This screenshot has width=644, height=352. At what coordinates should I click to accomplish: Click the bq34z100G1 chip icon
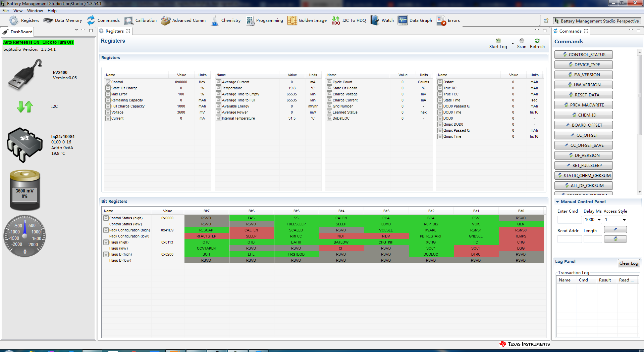click(25, 145)
